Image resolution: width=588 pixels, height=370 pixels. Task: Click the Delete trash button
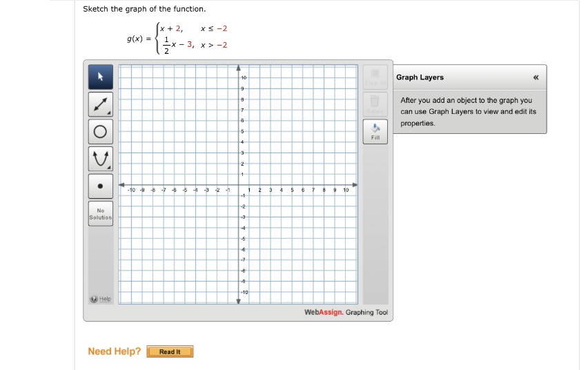point(375,104)
